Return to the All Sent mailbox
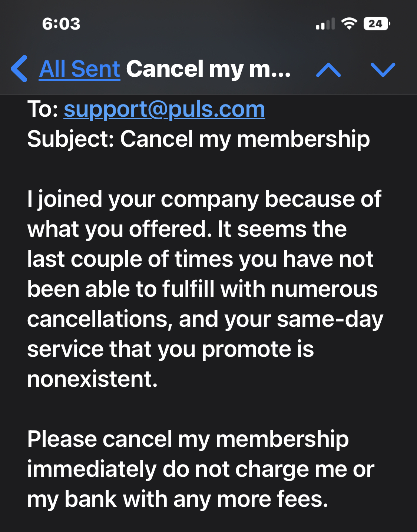This screenshot has width=417, height=532. click(x=79, y=69)
